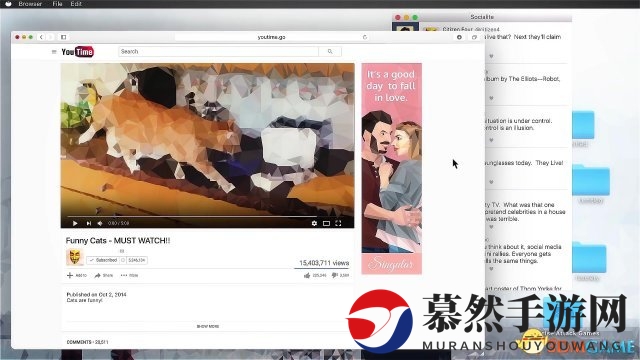This screenshot has height=360, width=640.
Task: Click the Funny Cats - MUST WATCH!! title
Action: (x=118, y=241)
